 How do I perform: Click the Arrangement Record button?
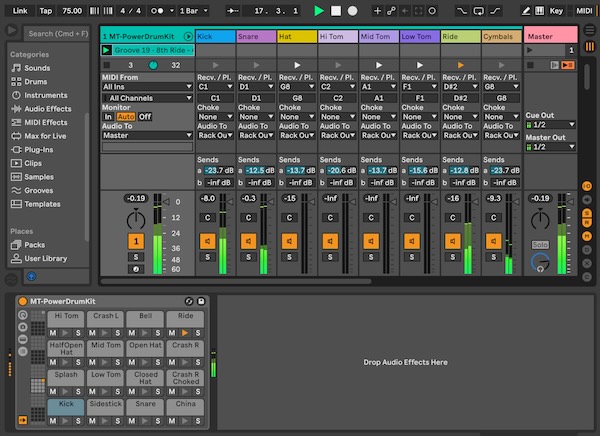[352, 10]
